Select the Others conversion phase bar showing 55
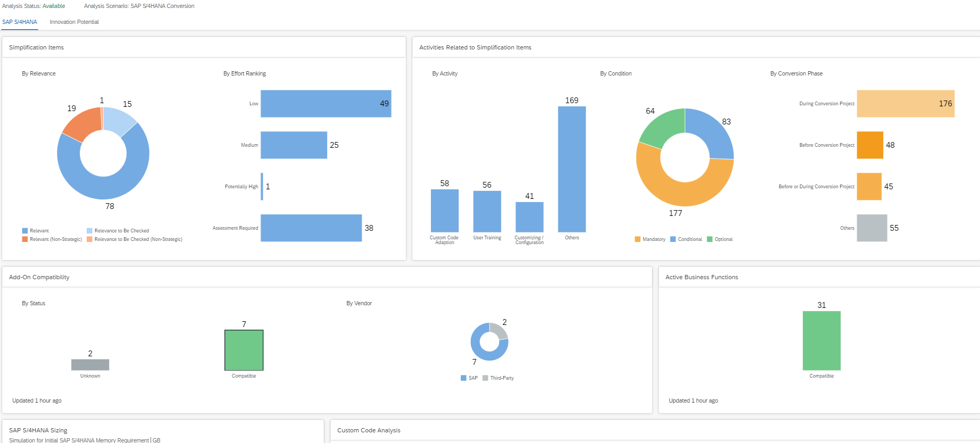This screenshot has height=443, width=980. pyautogui.click(x=872, y=228)
